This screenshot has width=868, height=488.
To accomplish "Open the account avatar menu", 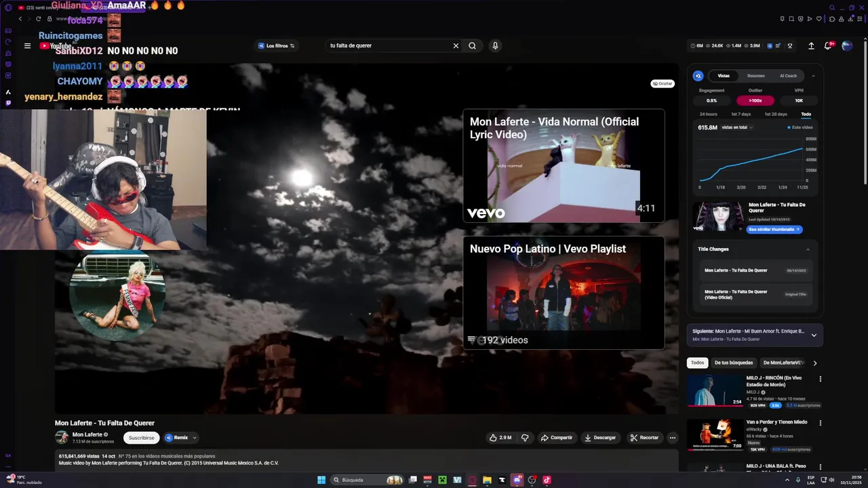I will [847, 46].
